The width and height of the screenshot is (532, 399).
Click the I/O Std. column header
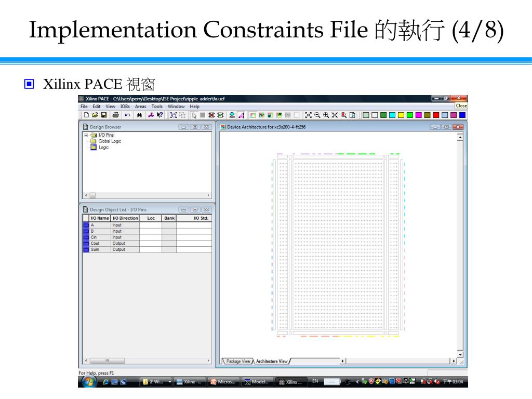pos(194,218)
